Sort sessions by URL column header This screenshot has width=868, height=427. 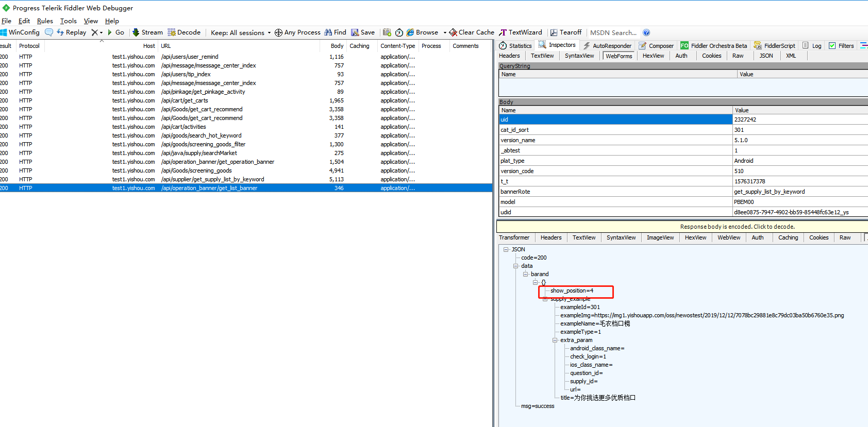pos(239,46)
